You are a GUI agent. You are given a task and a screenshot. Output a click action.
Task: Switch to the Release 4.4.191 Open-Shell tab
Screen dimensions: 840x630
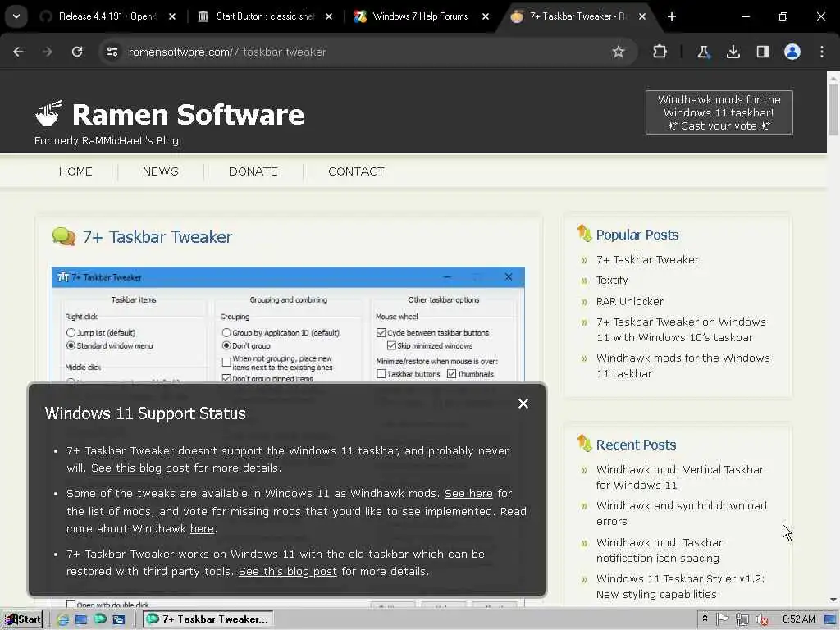[x=106, y=16]
